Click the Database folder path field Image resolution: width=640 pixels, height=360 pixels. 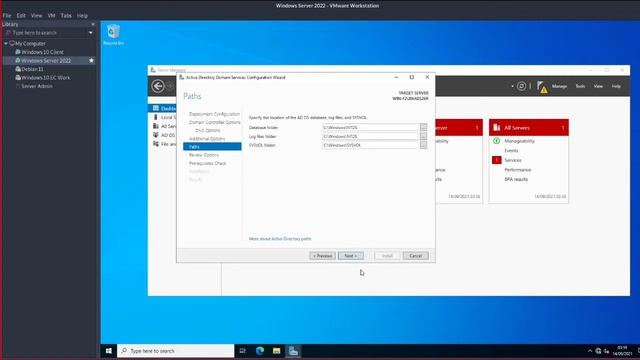click(370, 127)
